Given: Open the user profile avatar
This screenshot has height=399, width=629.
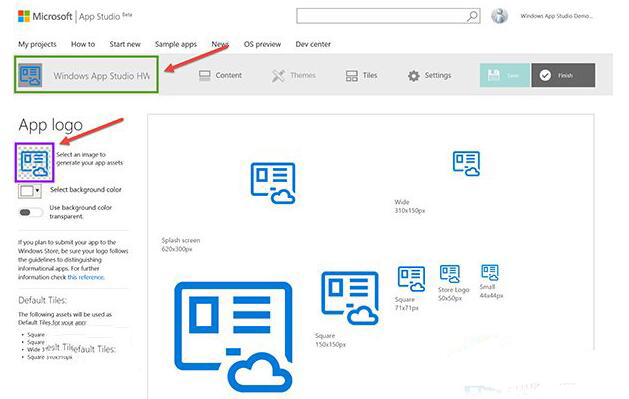Looking at the screenshot, I should coord(499,16).
